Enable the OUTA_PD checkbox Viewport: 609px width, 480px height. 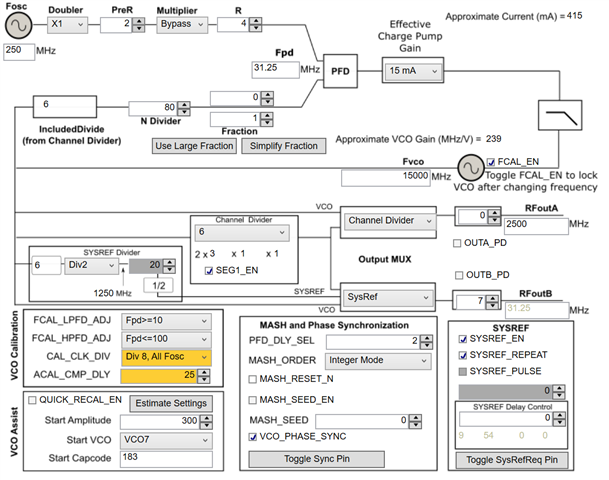457,243
